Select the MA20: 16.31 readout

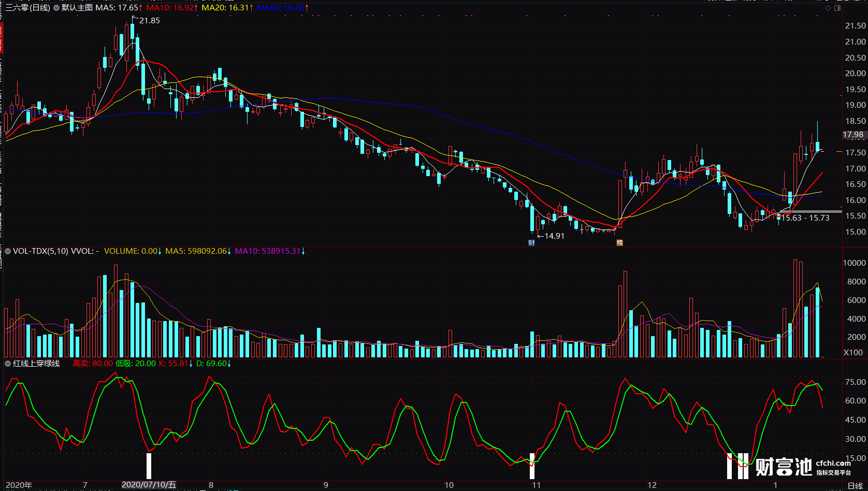pos(227,8)
